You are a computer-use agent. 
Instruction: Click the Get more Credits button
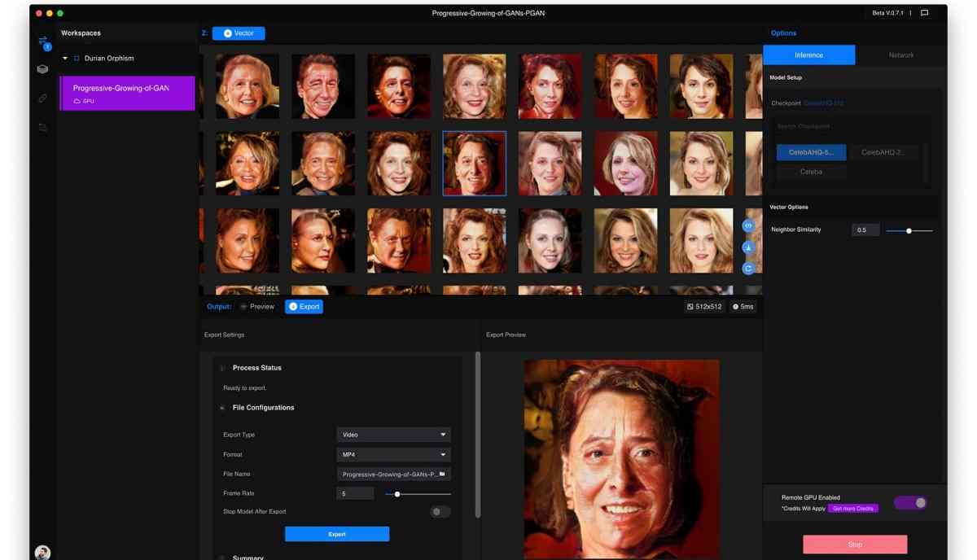point(853,509)
